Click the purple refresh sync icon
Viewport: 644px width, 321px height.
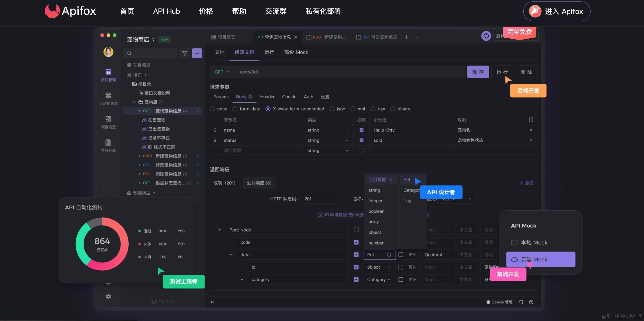tap(486, 36)
